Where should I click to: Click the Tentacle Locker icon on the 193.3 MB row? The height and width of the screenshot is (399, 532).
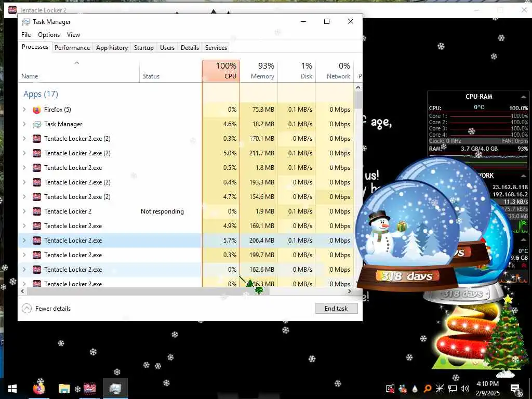(x=37, y=182)
